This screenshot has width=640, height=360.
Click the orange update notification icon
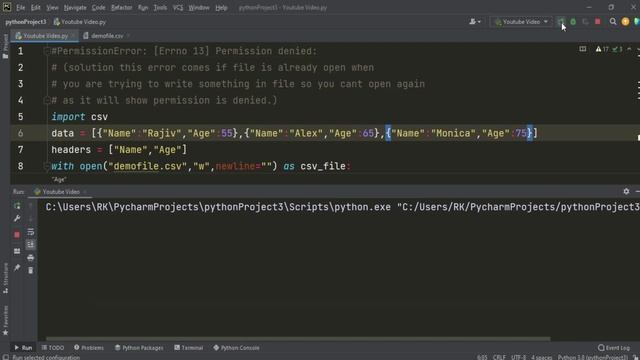tap(625, 22)
